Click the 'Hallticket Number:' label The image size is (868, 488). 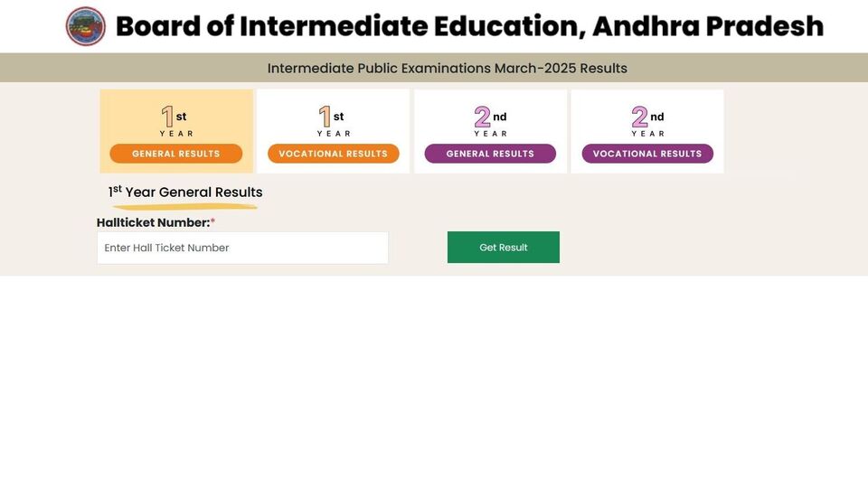pyautogui.click(x=154, y=222)
